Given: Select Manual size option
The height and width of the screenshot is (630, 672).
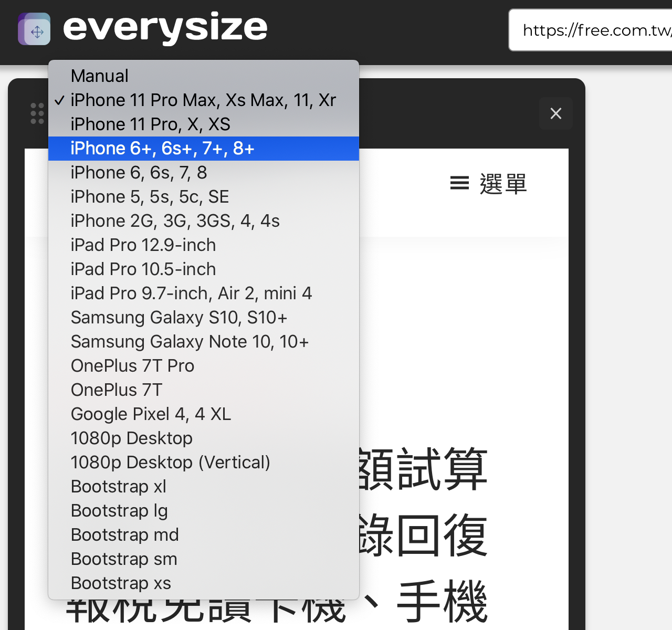Looking at the screenshot, I should [204, 76].
